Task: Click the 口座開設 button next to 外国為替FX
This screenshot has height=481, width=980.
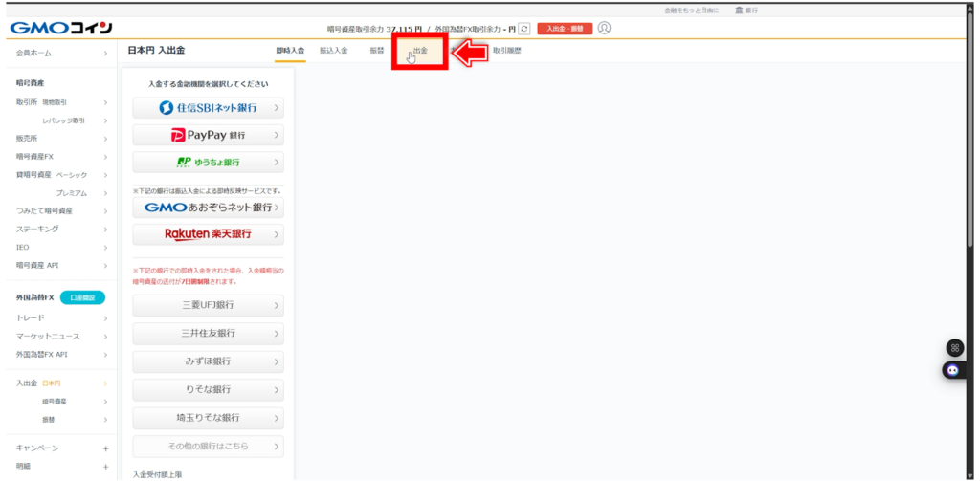Action: click(81, 297)
